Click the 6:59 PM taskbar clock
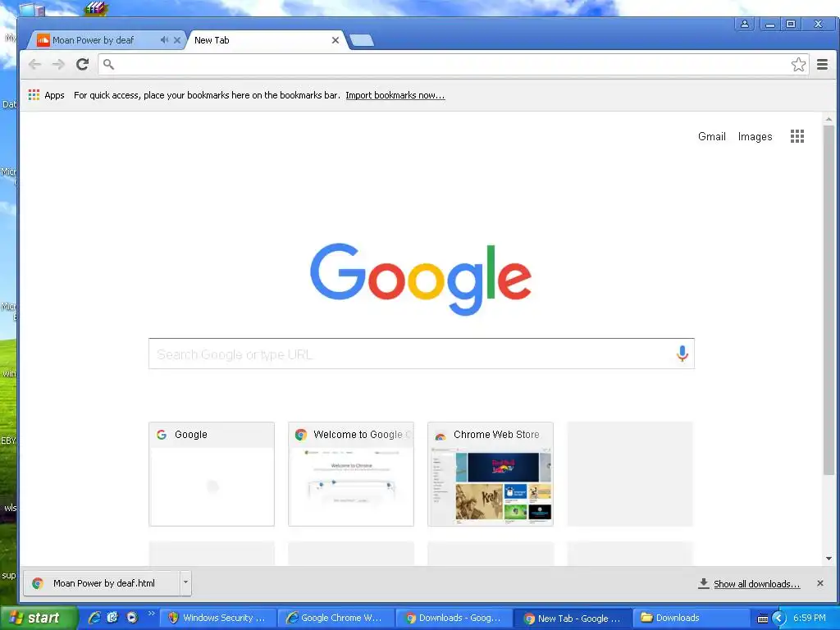The height and width of the screenshot is (630, 840). coord(810,619)
